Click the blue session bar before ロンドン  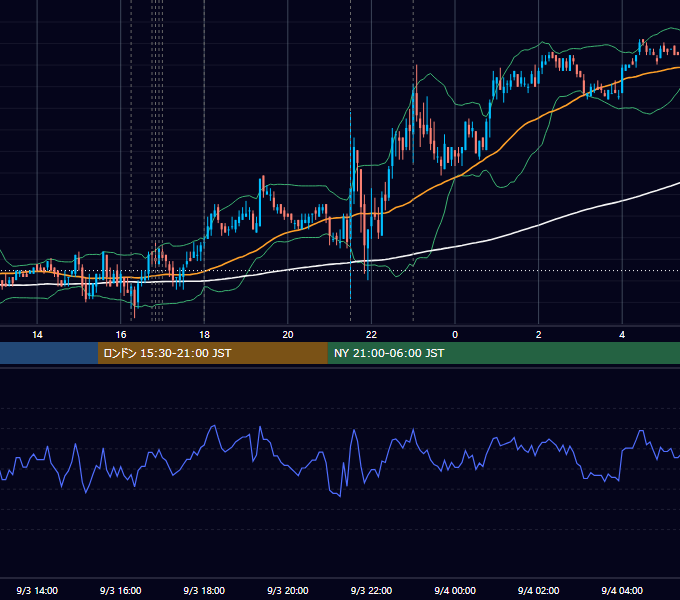coord(49,353)
